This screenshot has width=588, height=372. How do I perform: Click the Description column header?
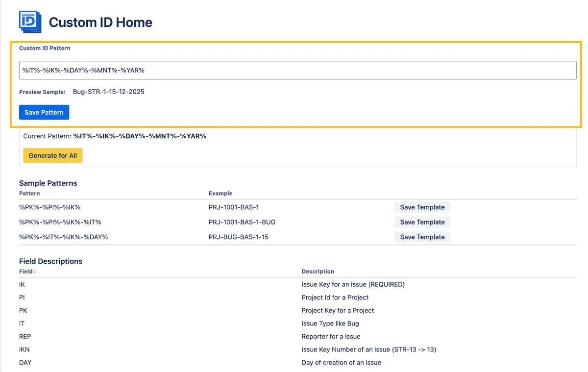coord(318,272)
